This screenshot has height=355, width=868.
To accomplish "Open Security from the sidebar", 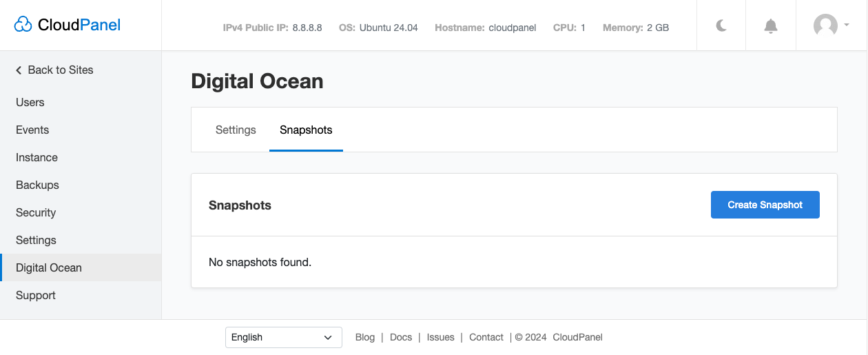I will pyautogui.click(x=36, y=212).
